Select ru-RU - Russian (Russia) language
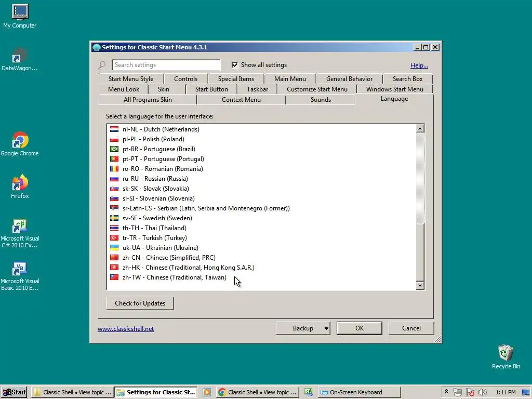 click(x=261, y=179)
